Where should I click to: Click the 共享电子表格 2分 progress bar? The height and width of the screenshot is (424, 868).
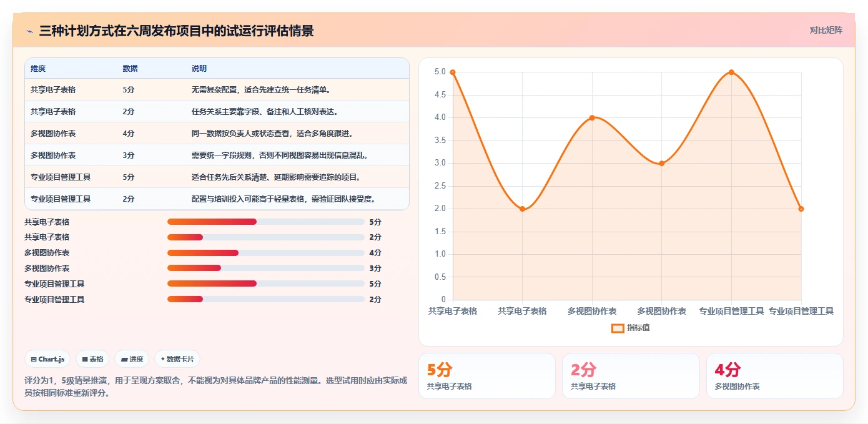[266, 237]
